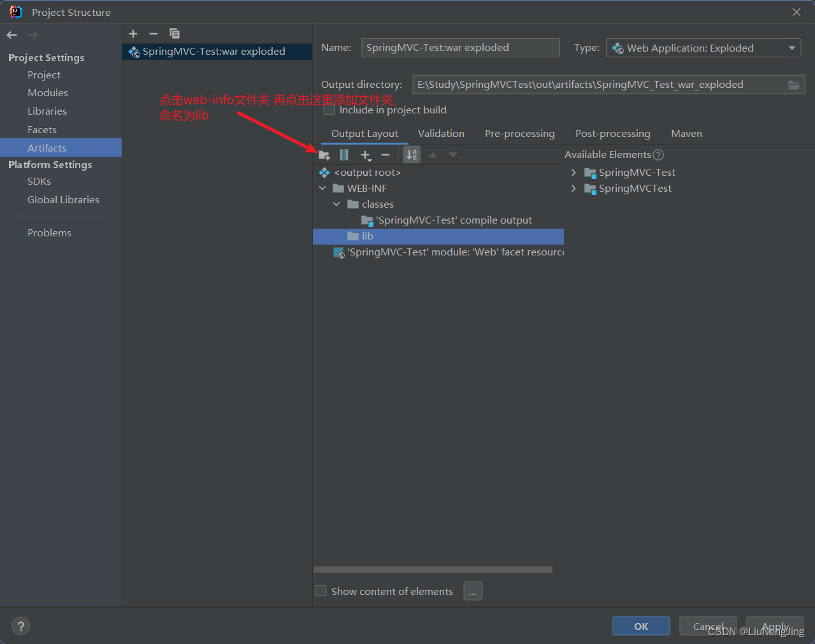Click the output root node icon

click(324, 173)
